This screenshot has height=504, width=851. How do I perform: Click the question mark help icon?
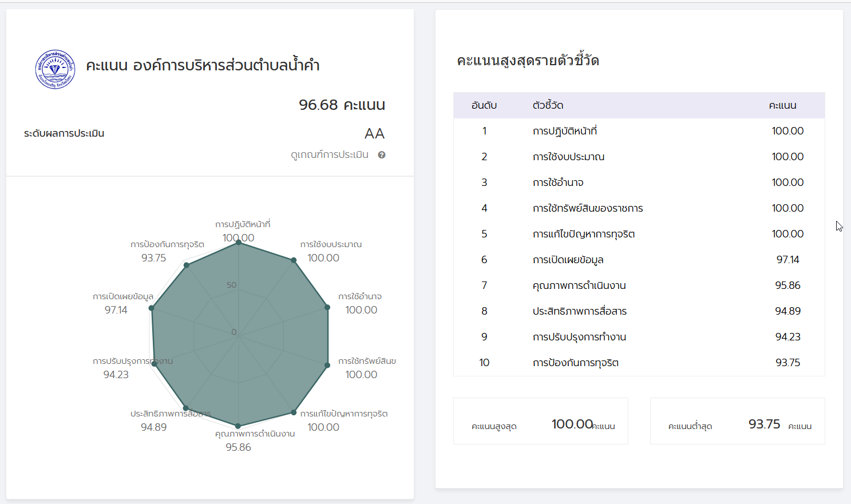382,155
